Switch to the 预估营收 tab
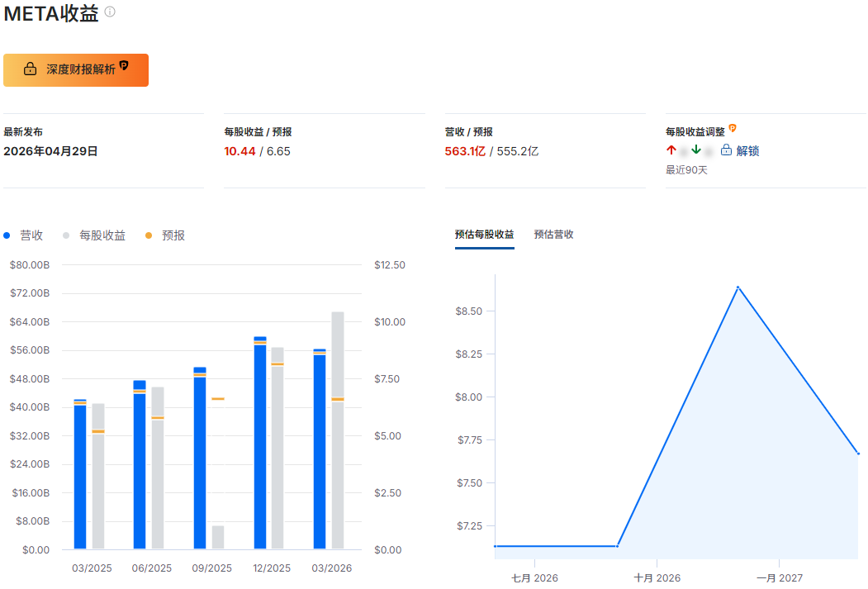Screen dimensions: 868x589 (553, 235)
